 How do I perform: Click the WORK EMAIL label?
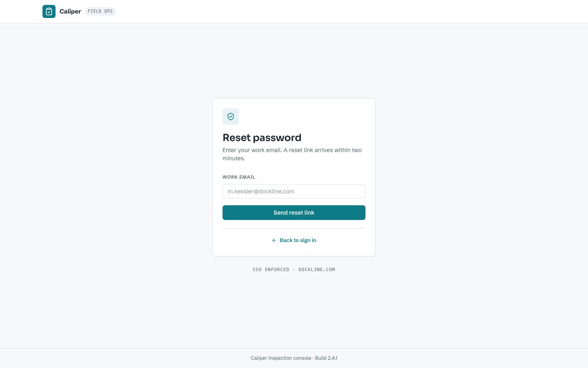click(239, 177)
